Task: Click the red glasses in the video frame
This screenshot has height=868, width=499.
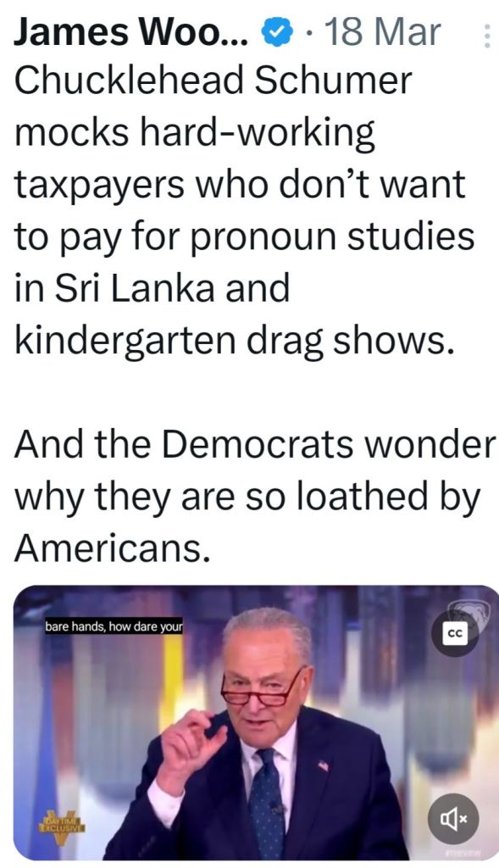Action: 263,690
